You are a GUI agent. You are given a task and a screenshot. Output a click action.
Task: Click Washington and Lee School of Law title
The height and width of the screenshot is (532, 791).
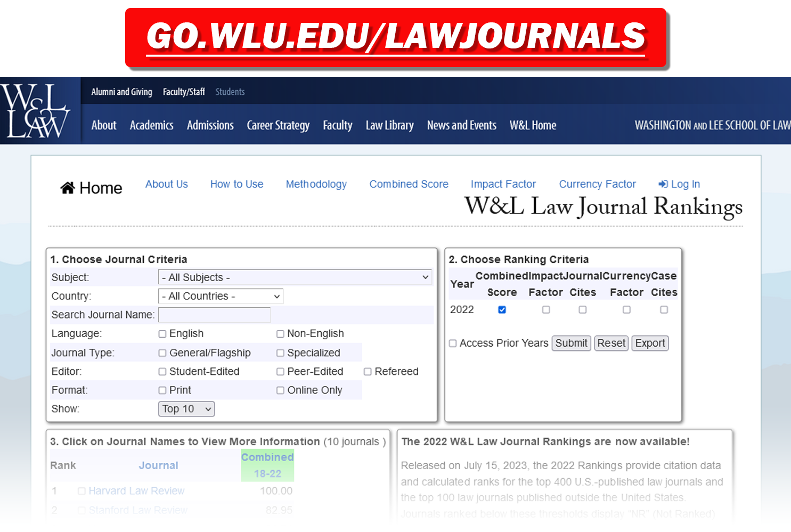(x=713, y=125)
